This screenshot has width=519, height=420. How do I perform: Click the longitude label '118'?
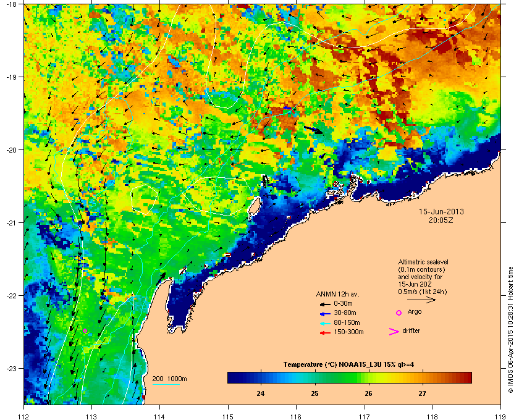(x=432, y=416)
